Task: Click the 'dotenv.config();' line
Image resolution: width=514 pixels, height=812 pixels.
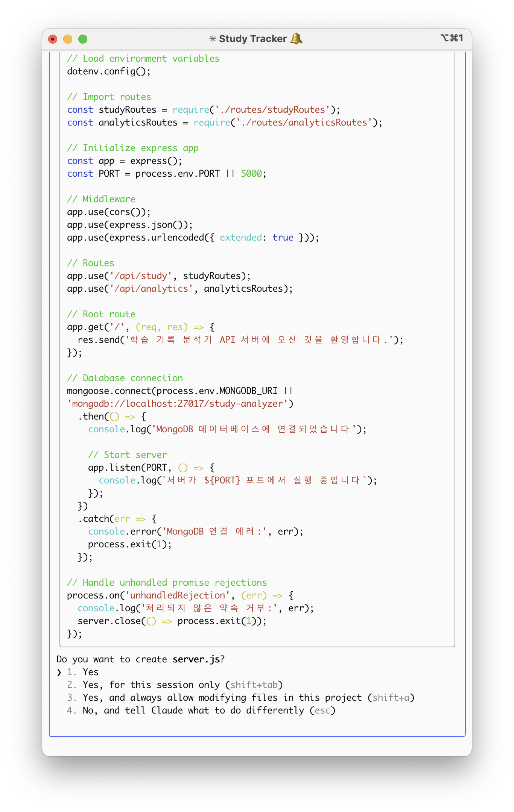Action: pyautogui.click(x=109, y=71)
